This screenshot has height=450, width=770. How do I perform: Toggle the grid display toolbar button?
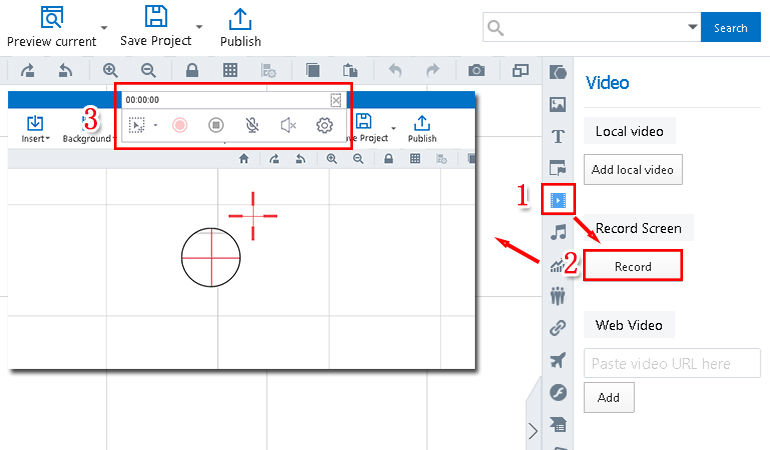[230, 70]
